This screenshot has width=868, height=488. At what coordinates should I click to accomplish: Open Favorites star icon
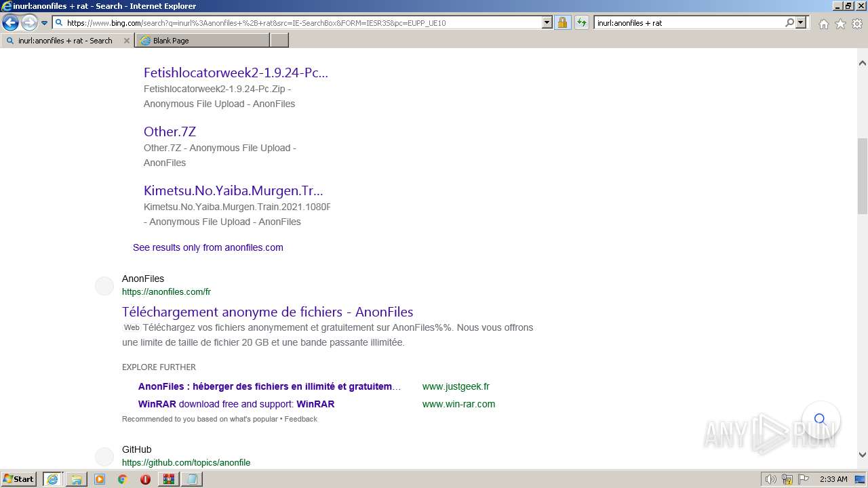point(840,24)
